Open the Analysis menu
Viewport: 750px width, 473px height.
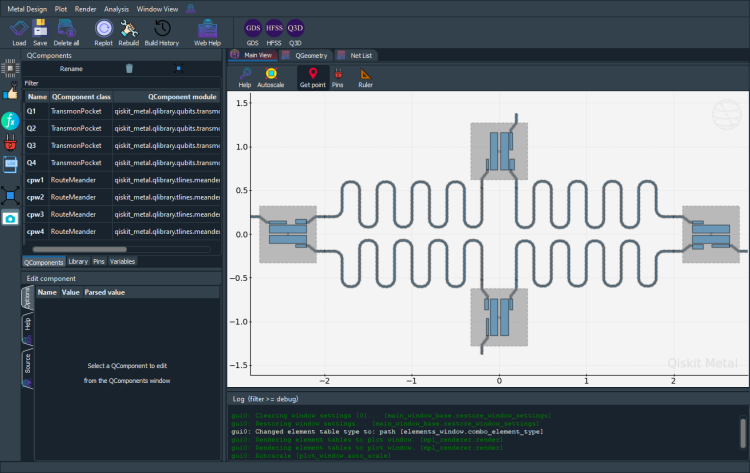pyautogui.click(x=116, y=9)
